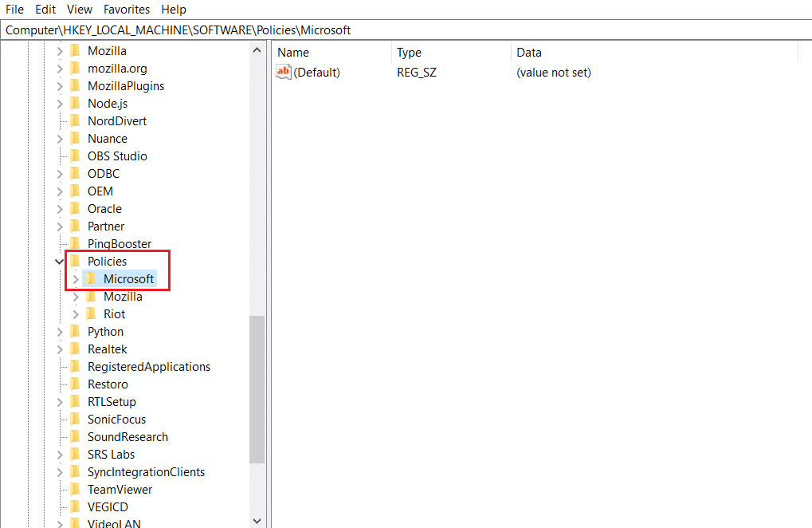Expand the RTLSetup key
This screenshot has width=812, height=528.
coord(60,402)
